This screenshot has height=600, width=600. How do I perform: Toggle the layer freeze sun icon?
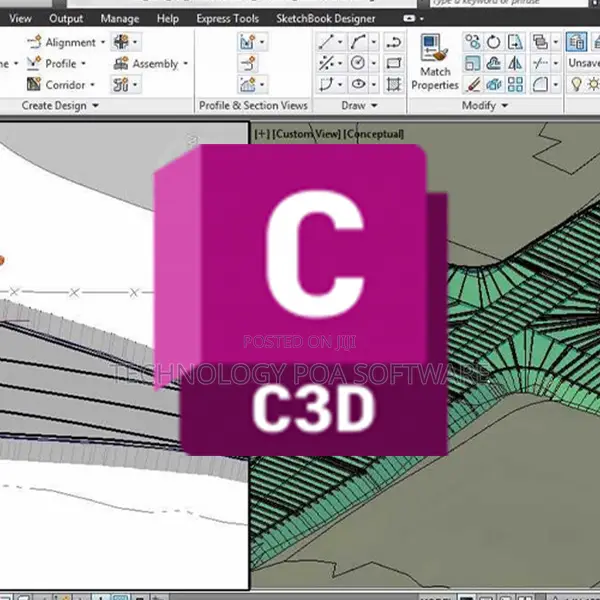(x=594, y=84)
